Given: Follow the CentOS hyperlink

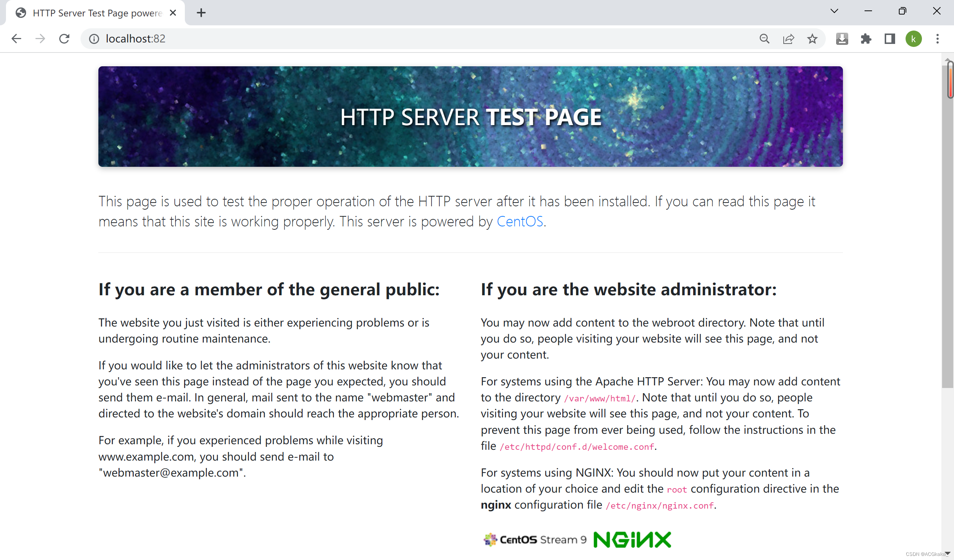Looking at the screenshot, I should click(x=520, y=221).
